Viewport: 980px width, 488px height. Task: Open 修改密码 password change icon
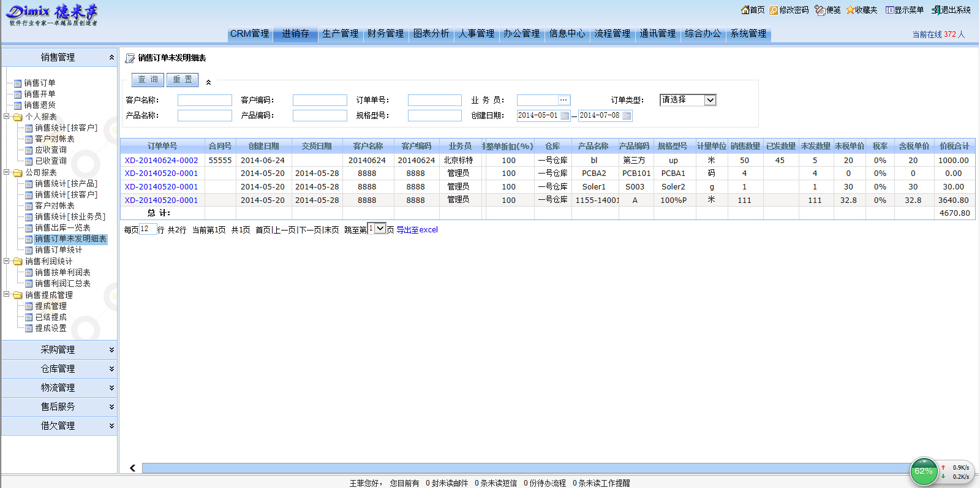coord(774,10)
